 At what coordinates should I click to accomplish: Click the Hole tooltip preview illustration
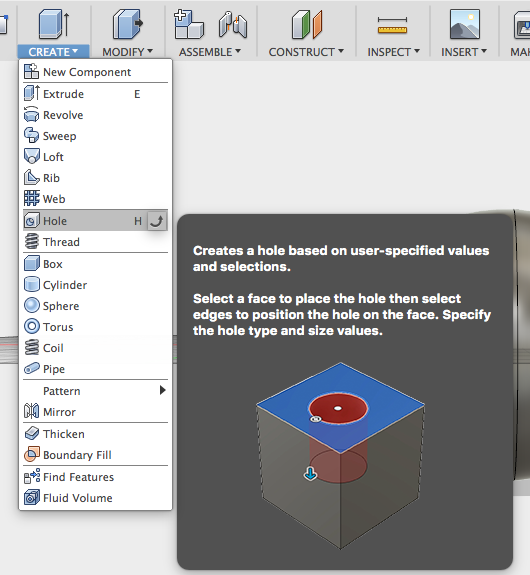[x=340, y=455]
